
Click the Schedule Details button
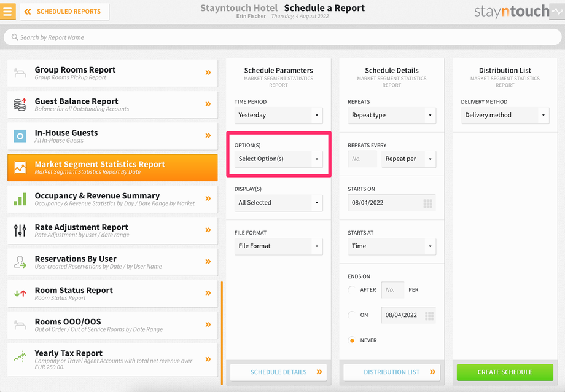tap(279, 372)
